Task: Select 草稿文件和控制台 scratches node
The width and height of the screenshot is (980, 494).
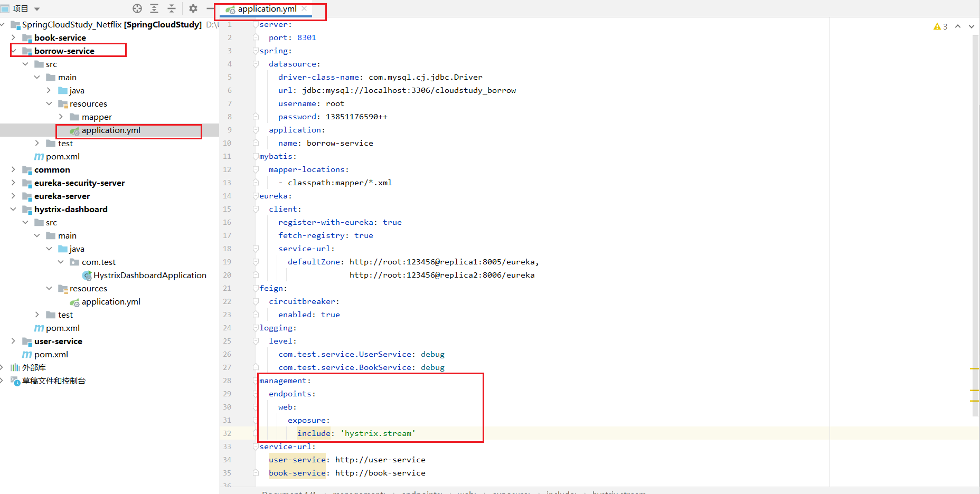Action: [x=54, y=381]
